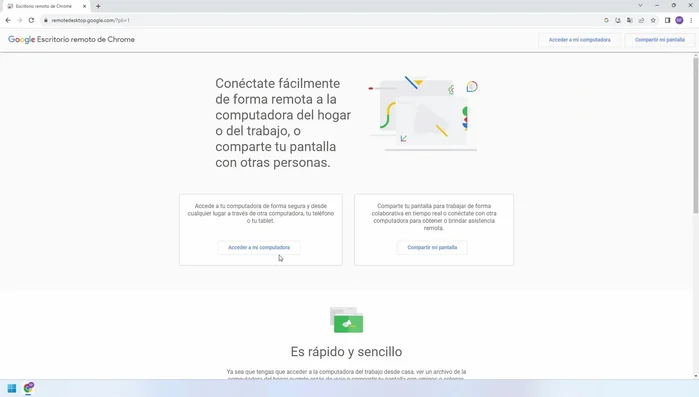Click the Conéctate fácilmente headline
Viewport: 699px width, 397px height.
283,123
